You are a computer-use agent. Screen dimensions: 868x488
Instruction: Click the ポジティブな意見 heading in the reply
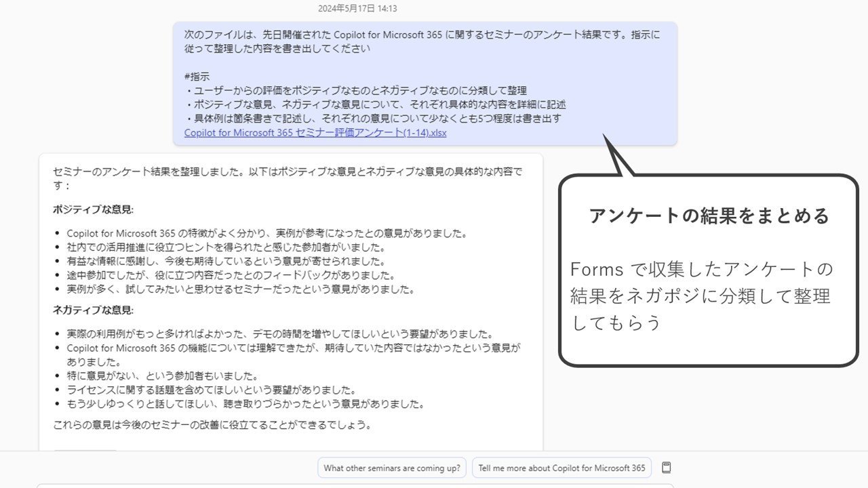94,210
